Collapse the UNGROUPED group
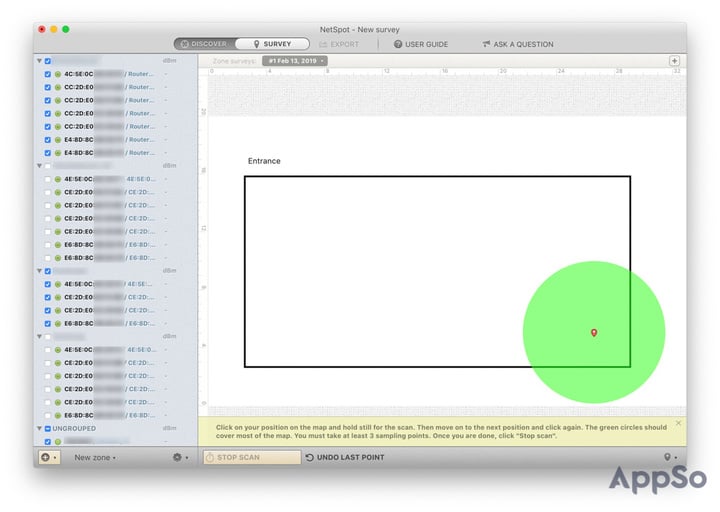Screen dimensions: 720x512 point(39,428)
